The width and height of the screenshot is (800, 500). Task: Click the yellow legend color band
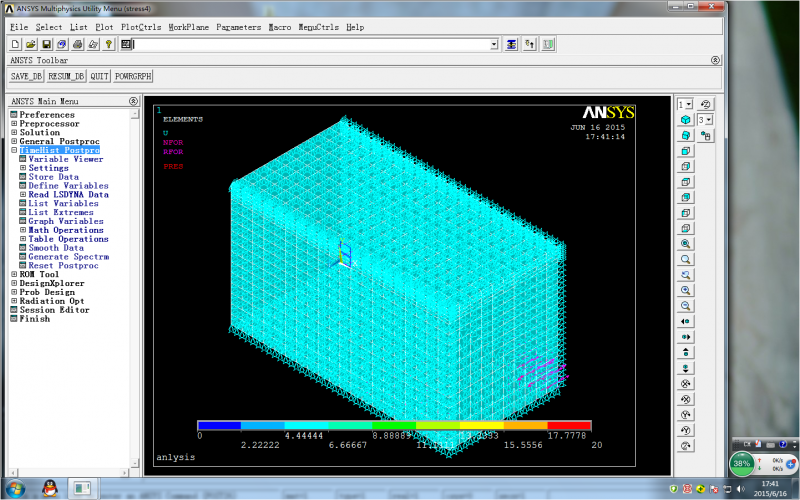point(482,425)
